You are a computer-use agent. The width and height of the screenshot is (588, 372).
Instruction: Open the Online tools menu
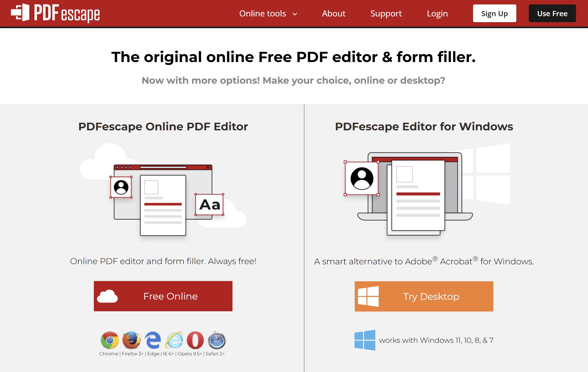click(x=268, y=14)
